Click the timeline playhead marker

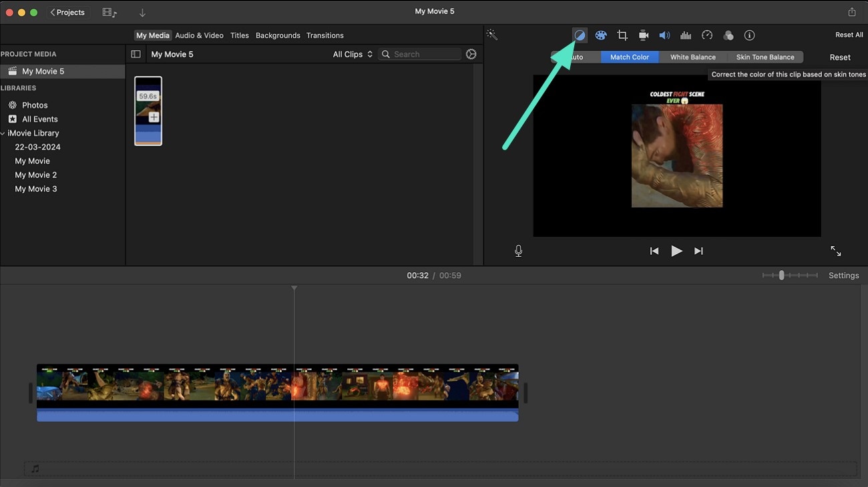[x=294, y=288]
